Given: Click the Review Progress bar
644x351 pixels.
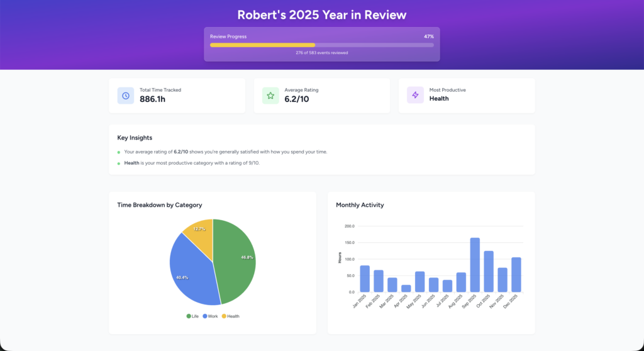Looking at the screenshot, I should coord(322,45).
